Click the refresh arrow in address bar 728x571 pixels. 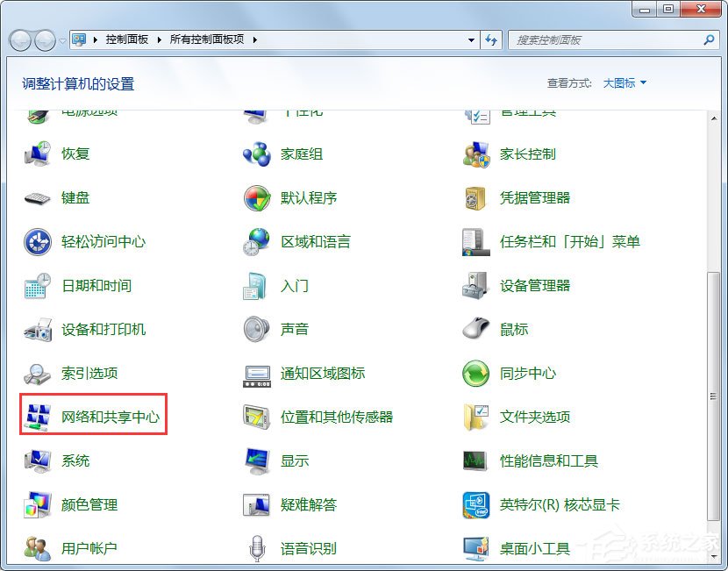point(491,39)
